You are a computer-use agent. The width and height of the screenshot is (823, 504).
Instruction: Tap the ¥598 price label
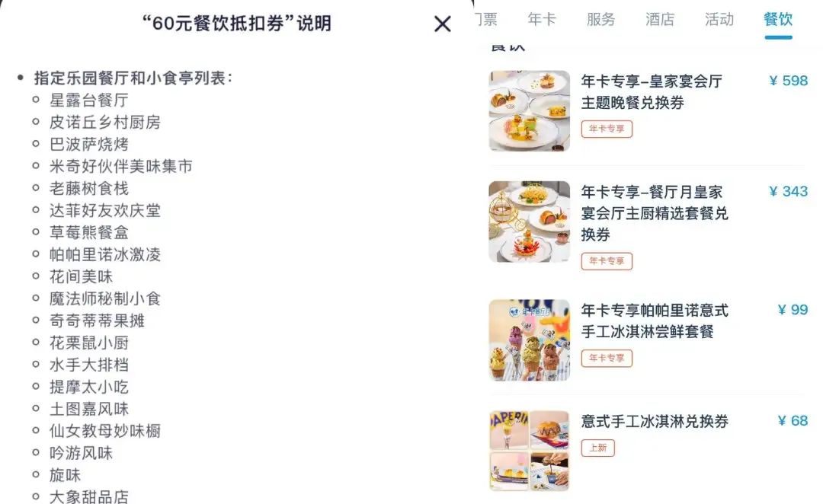[x=789, y=81]
